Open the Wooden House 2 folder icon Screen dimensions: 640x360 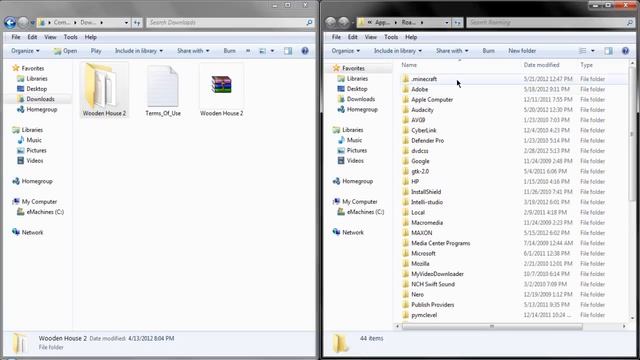(x=104, y=90)
